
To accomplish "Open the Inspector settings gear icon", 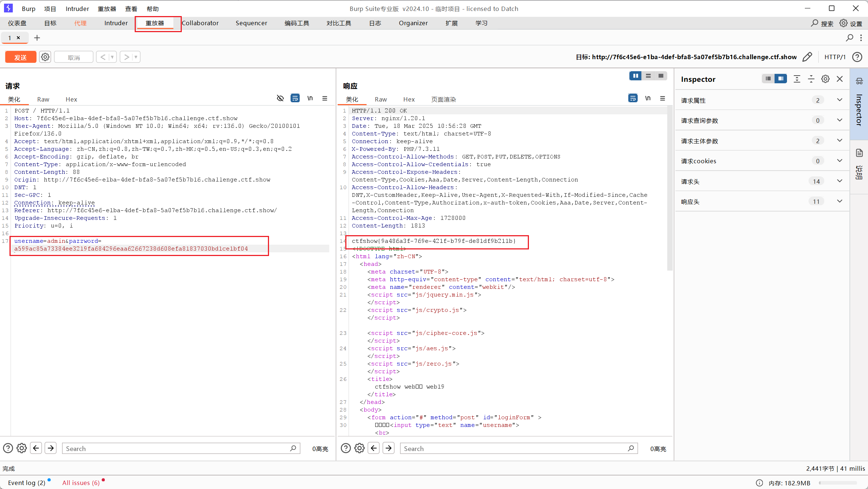I will click(825, 79).
